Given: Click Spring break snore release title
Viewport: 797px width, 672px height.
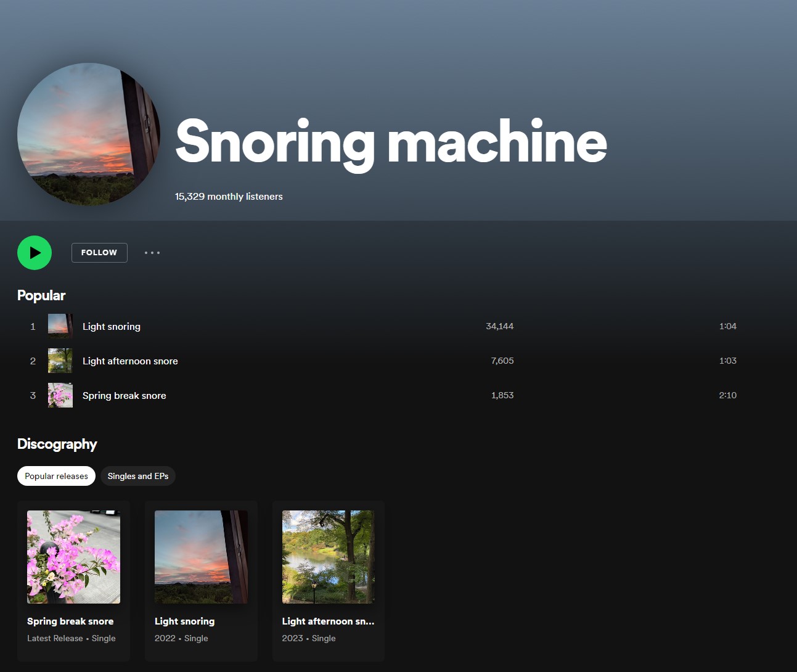Looking at the screenshot, I should [x=70, y=621].
